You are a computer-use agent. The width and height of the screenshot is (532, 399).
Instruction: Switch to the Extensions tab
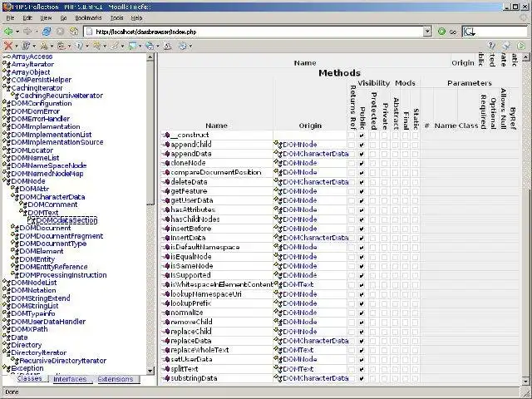(x=116, y=379)
